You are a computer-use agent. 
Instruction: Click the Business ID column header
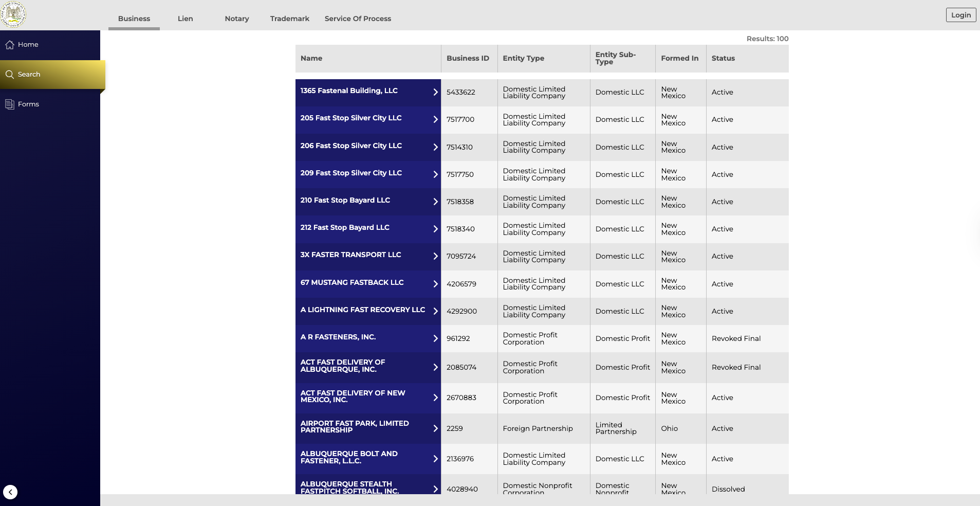pyautogui.click(x=468, y=59)
